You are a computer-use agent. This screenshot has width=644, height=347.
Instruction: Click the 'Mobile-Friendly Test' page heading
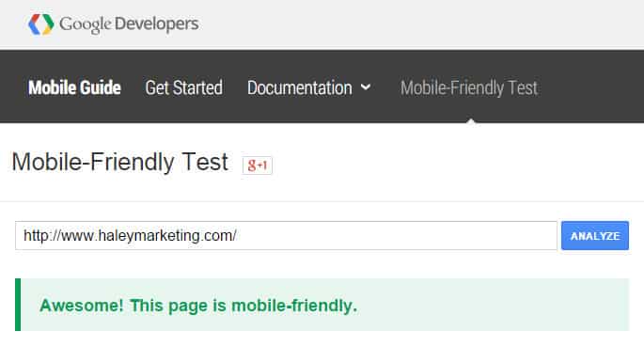pos(120,162)
